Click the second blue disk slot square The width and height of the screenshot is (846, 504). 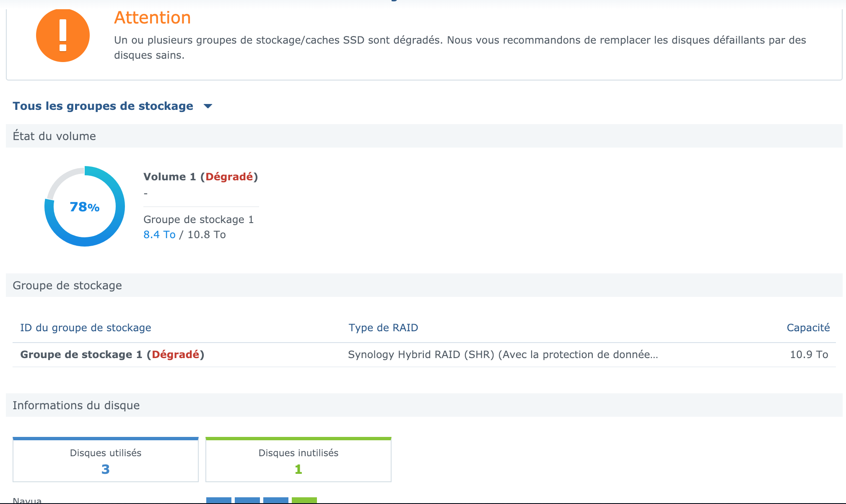point(247,500)
